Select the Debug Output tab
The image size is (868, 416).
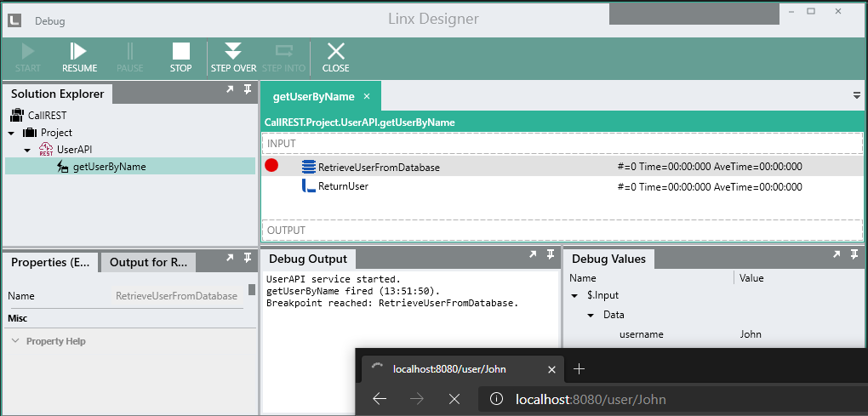[308, 259]
